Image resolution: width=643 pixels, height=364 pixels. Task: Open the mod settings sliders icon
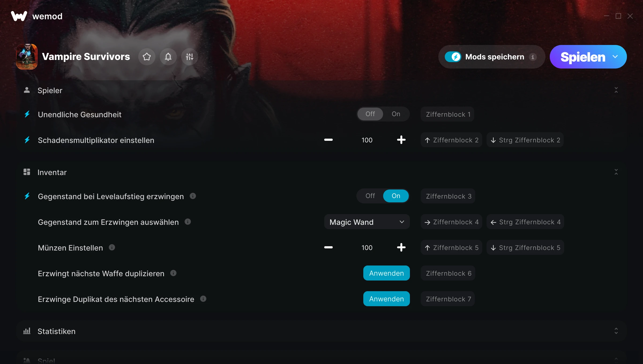[x=189, y=57]
